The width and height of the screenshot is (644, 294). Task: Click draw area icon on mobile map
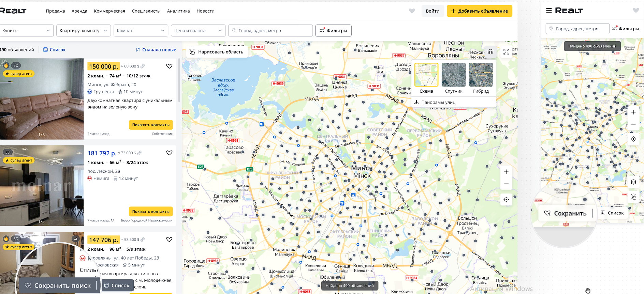[633, 197]
